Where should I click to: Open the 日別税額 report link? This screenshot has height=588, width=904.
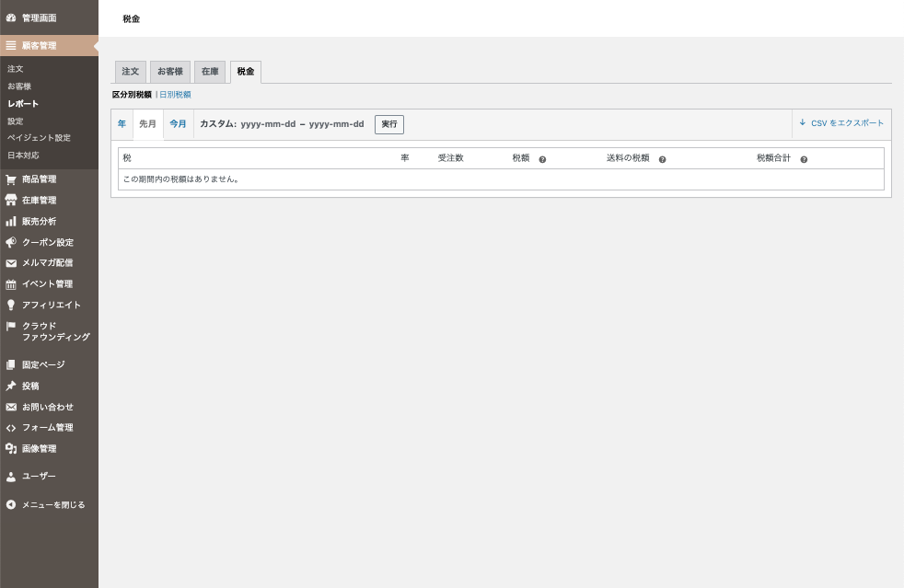[175, 95]
